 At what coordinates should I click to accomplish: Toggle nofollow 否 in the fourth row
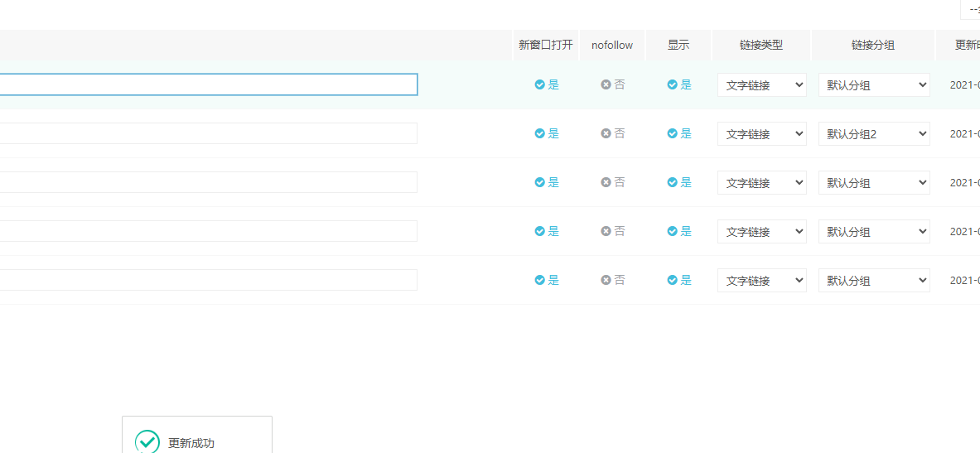point(612,231)
